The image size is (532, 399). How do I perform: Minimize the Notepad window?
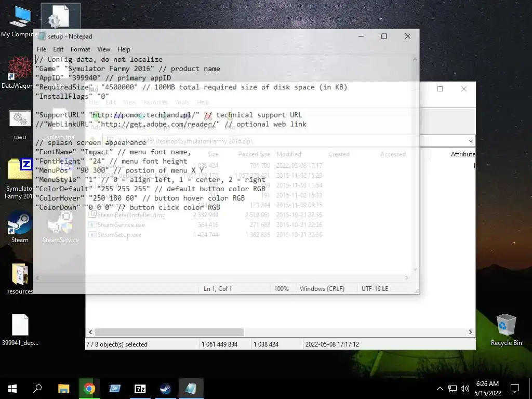361,36
